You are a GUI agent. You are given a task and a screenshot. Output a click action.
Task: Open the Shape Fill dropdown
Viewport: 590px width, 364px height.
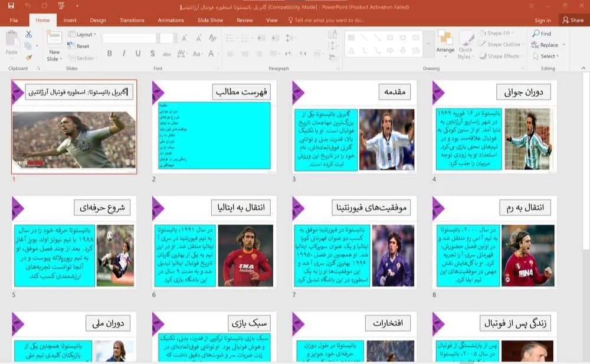(497, 33)
